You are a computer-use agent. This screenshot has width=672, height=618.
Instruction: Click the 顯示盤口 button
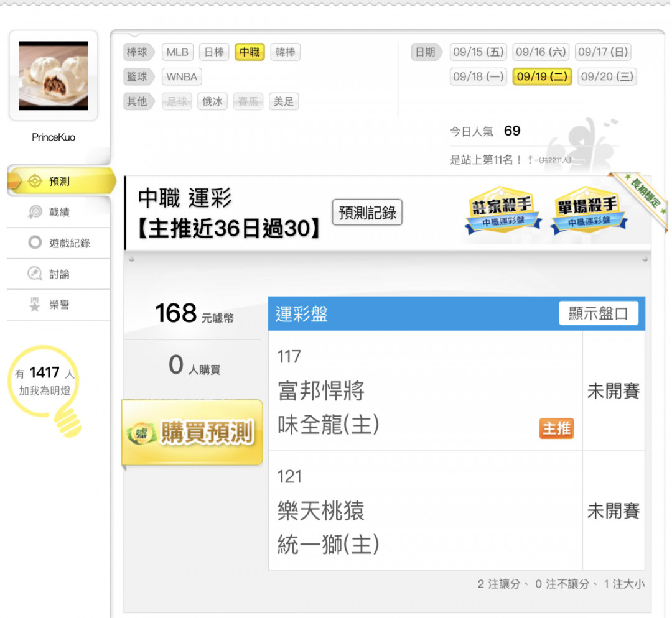pos(599,313)
